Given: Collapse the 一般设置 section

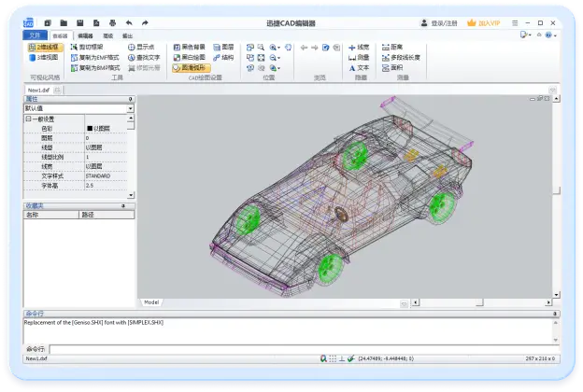Looking at the screenshot, I should [28, 119].
